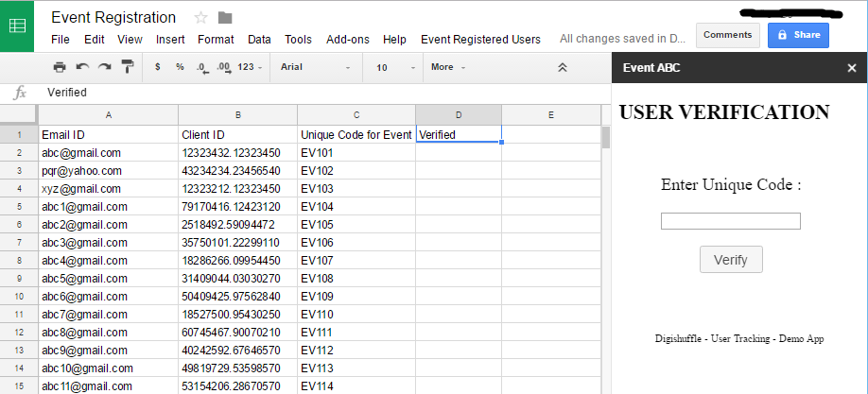Click the Verify button
Image resolution: width=868 pixels, height=394 pixels.
tap(731, 260)
